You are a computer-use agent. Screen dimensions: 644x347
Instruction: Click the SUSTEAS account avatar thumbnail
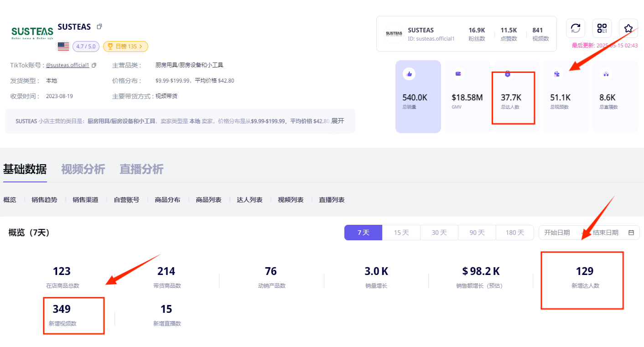(394, 34)
